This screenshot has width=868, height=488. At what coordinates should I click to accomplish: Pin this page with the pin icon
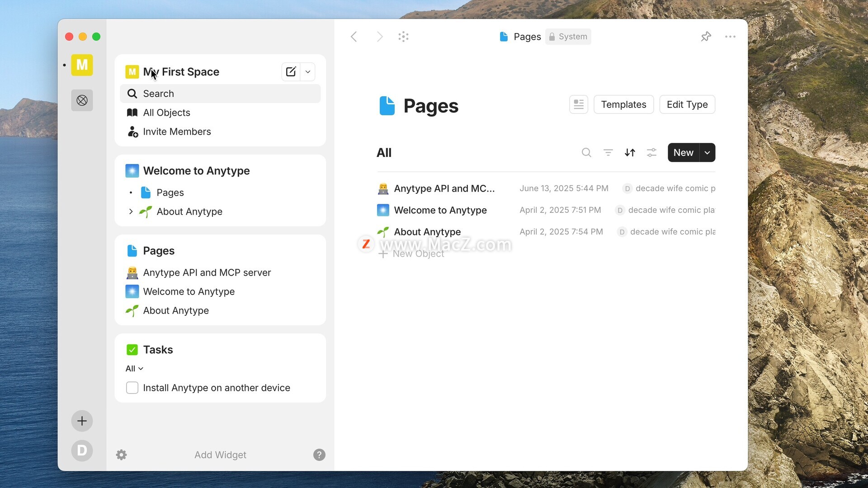point(706,37)
